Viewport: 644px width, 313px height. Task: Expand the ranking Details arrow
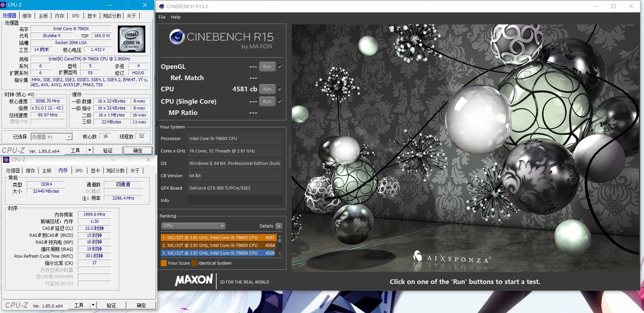coord(279,226)
